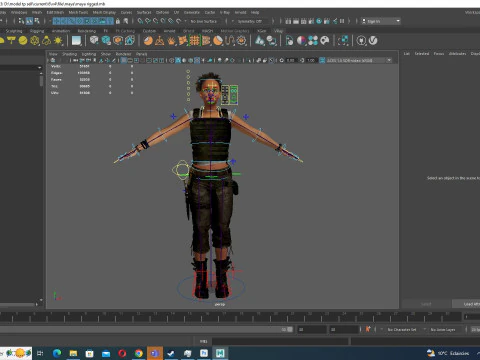Screen dimensions: 480x360
Task: Click the teal cube shelf icon
Action: 106,41
